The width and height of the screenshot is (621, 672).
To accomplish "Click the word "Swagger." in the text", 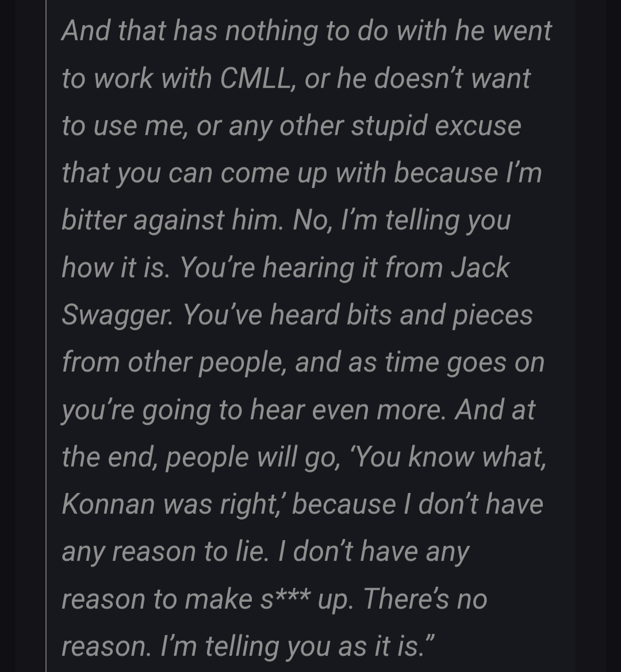I will point(117,316).
